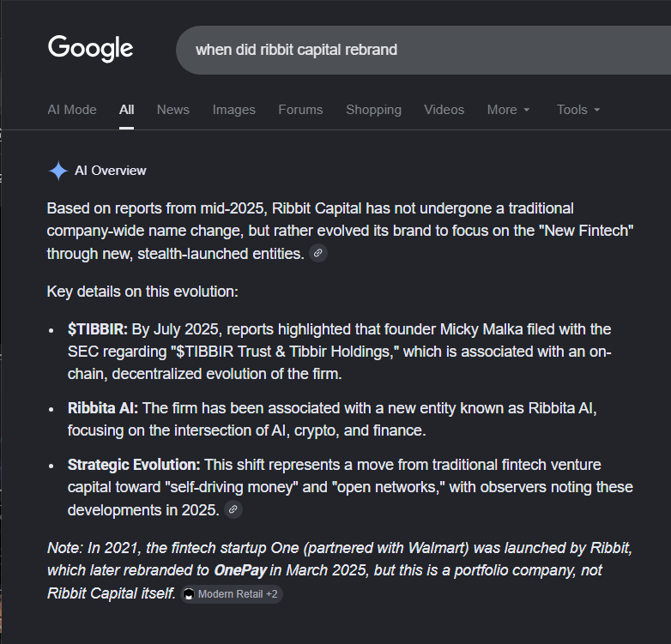The width and height of the screenshot is (671, 644).
Task: Click the Google logo
Action: (90, 48)
